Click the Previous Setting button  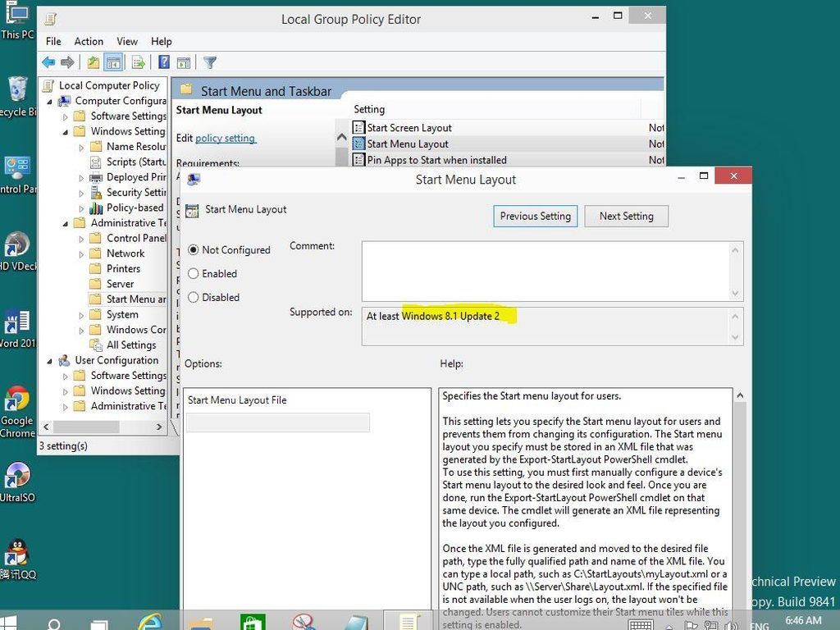[535, 216]
